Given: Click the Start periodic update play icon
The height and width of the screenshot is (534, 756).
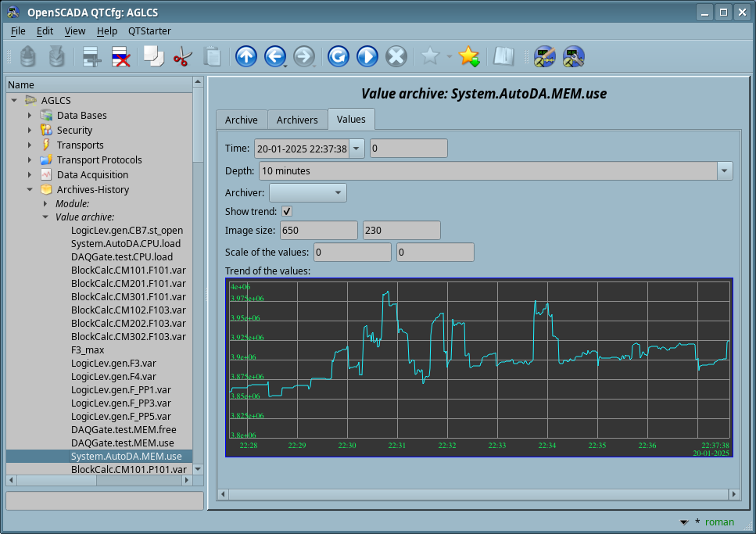Looking at the screenshot, I should (x=367, y=56).
